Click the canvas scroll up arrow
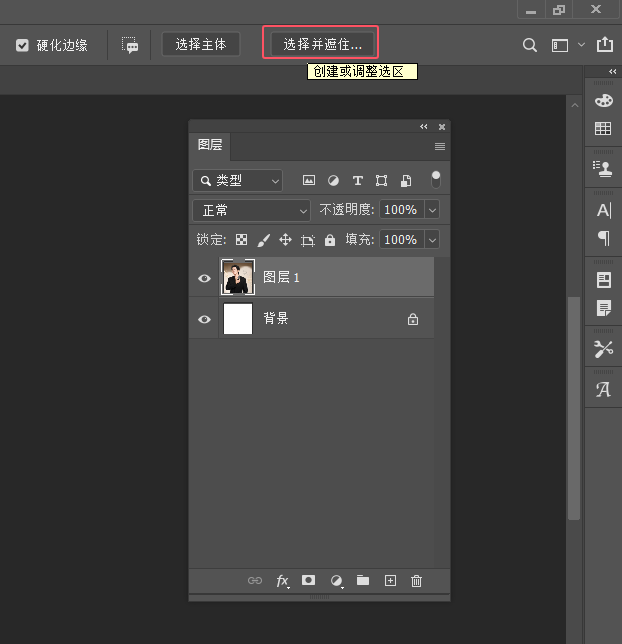622x644 pixels. click(575, 106)
